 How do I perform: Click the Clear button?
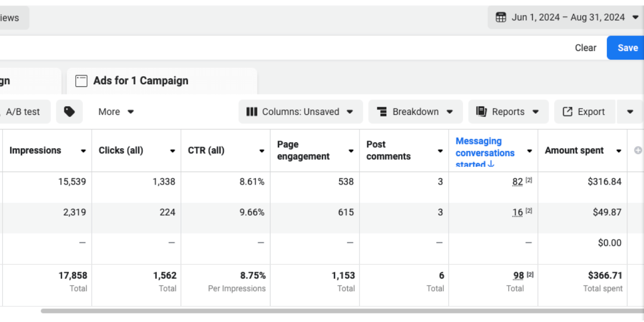click(x=586, y=48)
